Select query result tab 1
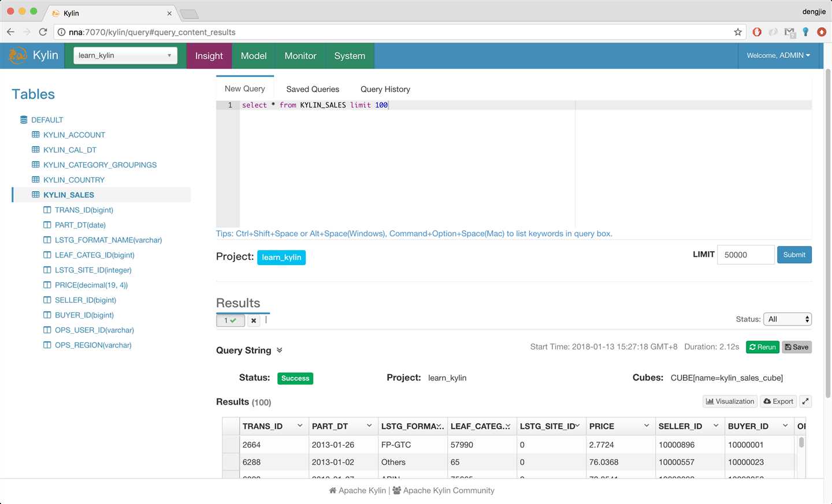 click(x=231, y=320)
